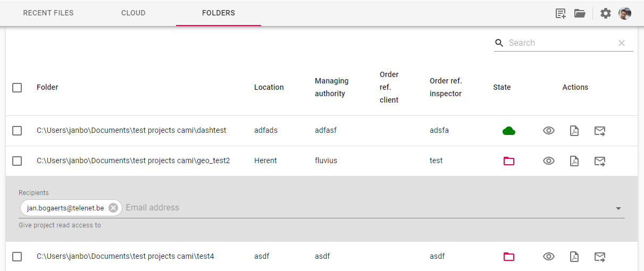Click the user avatar picture

[x=625, y=13]
